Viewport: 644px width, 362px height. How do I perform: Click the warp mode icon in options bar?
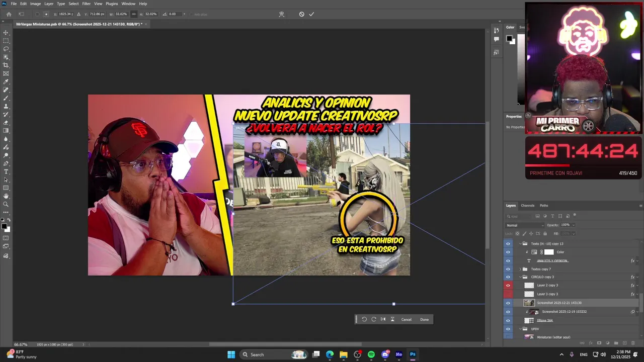281,14
